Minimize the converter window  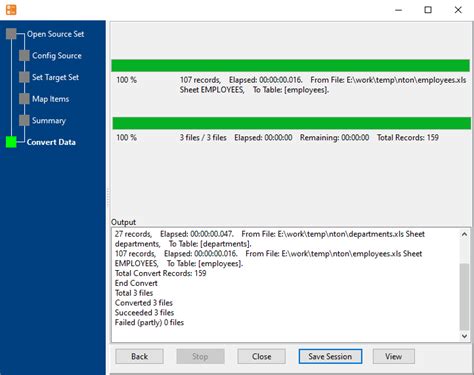click(x=398, y=10)
